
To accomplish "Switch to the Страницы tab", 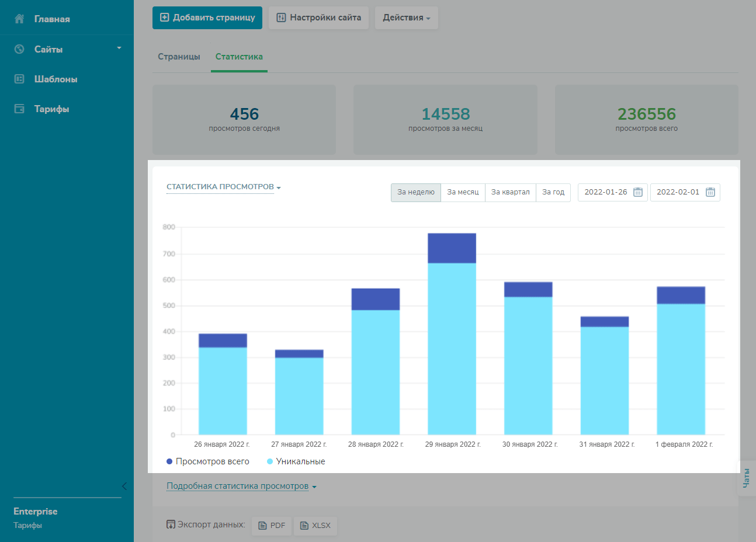I will pyautogui.click(x=179, y=57).
